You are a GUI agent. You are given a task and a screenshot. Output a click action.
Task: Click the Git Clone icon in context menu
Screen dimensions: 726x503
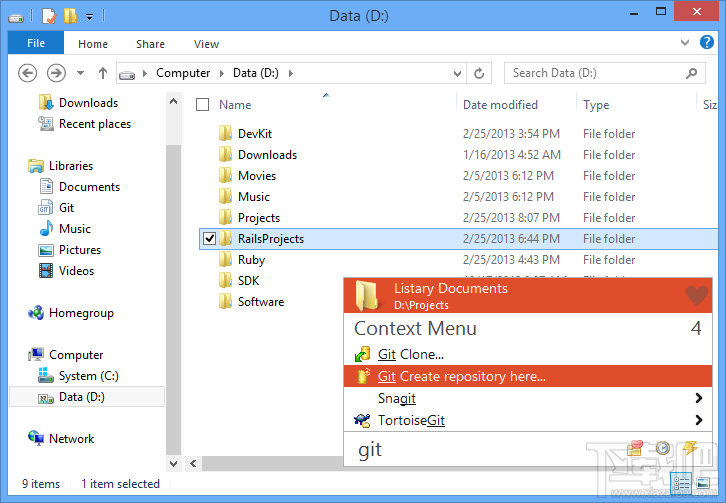pos(363,354)
